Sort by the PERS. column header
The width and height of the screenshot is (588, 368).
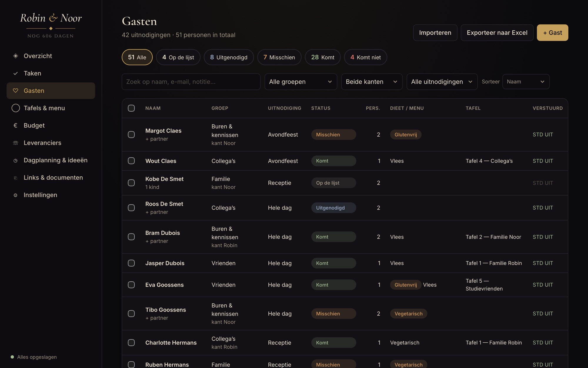pyautogui.click(x=373, y=108)
